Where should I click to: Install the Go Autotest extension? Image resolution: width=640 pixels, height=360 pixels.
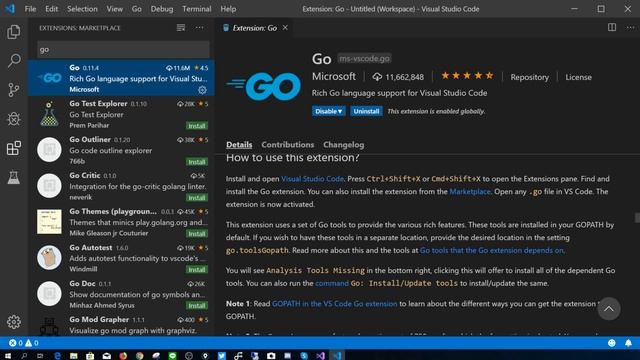click(197, 269)
